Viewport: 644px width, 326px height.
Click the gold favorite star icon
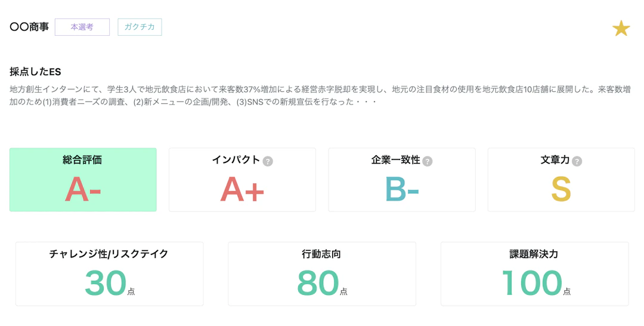[x=621, y=29]
